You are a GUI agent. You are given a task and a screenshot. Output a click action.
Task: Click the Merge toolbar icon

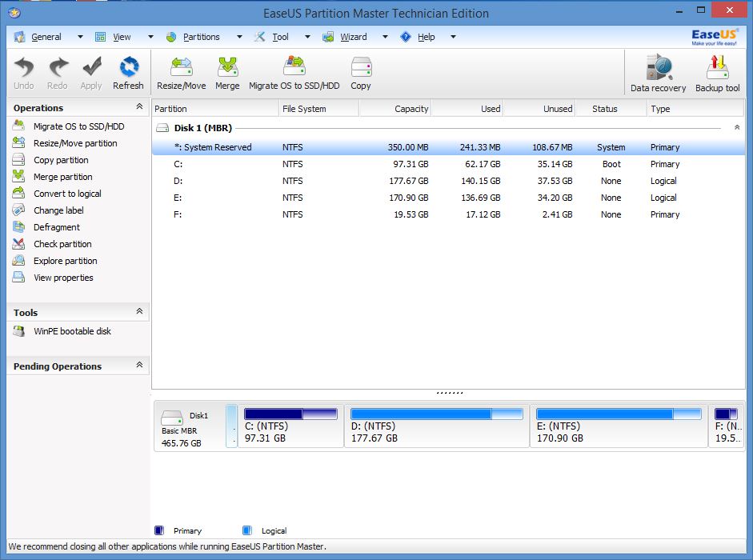pos(227,72)
